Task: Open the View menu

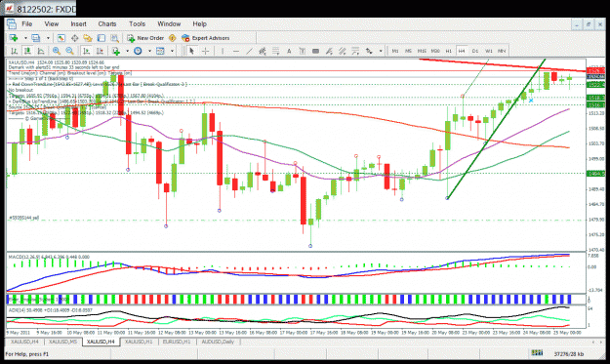Action: pyautogui.click(x=52, y=24)
